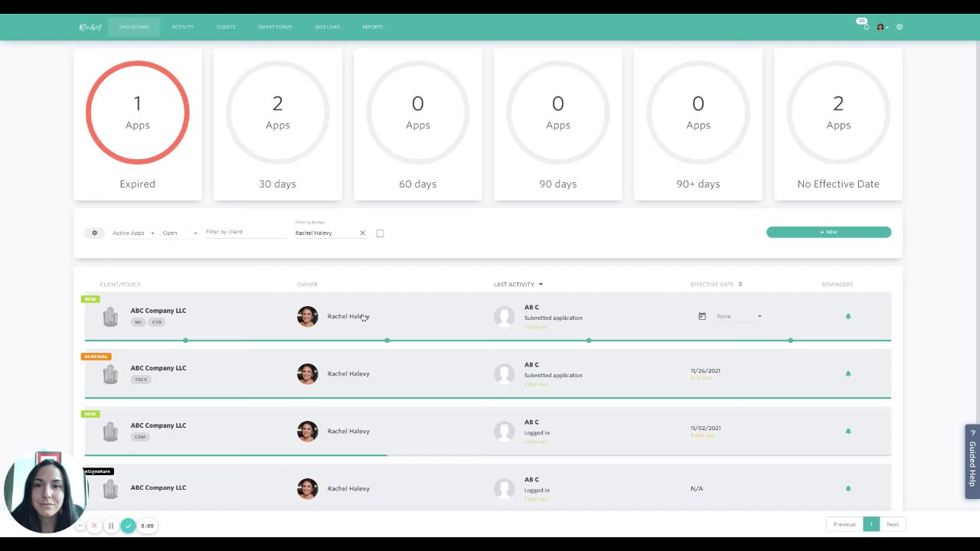The image size is (980, 551).
Task: Open the Guided Help side tab
Action: coord(972,461)
